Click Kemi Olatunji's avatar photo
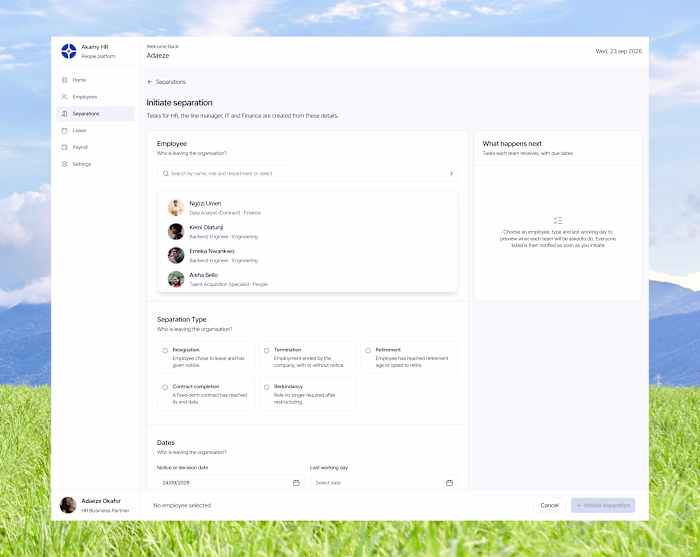700x557 pixels. click(x=176, y=232)
